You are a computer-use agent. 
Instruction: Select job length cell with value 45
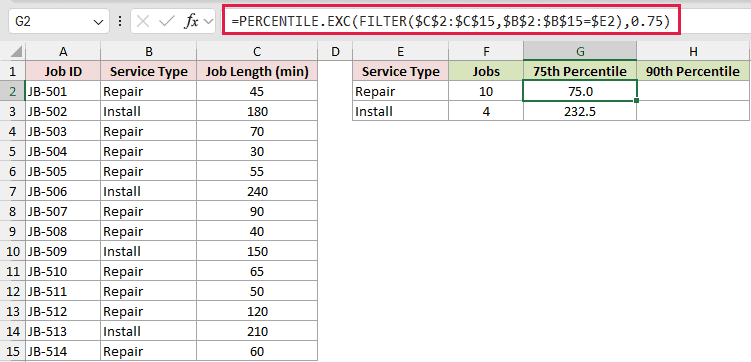point(257,91)
